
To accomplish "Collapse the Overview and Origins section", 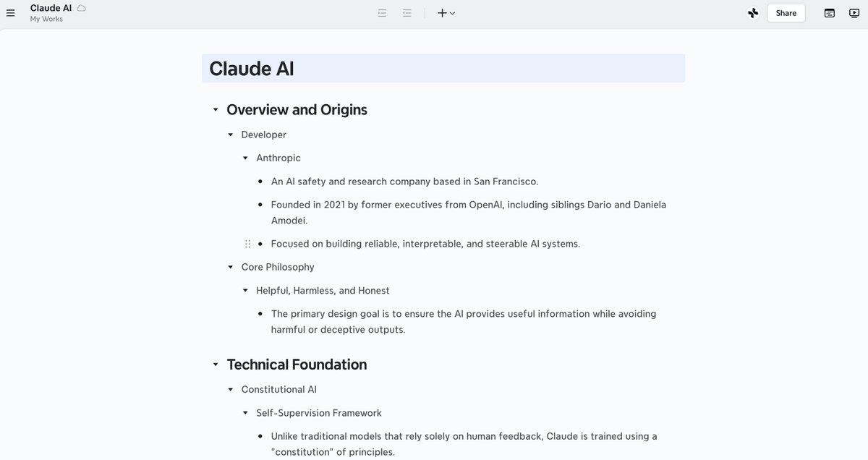I will 216,110.
